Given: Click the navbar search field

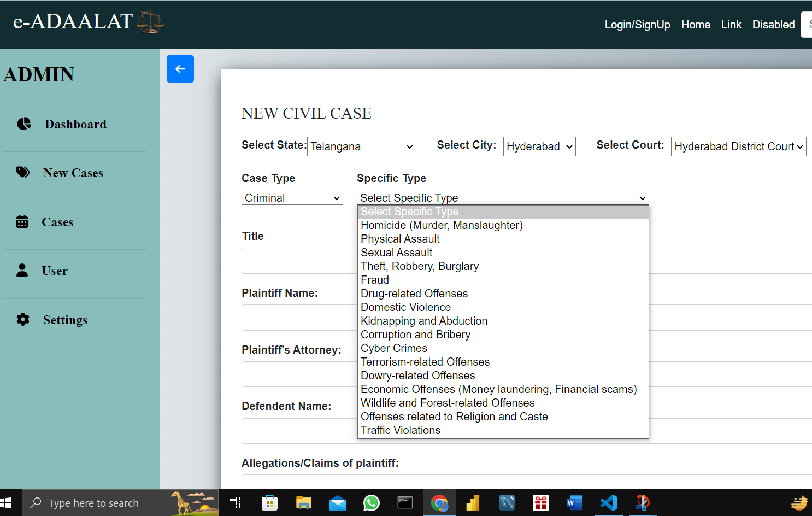Looking at the screenshot, I should pos(807,25).
